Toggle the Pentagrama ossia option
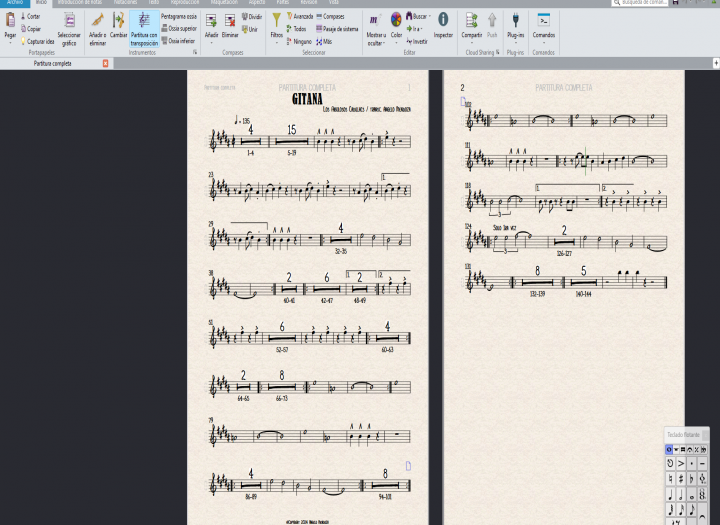The width and height of the screenshot is (720, 525). 179,16
